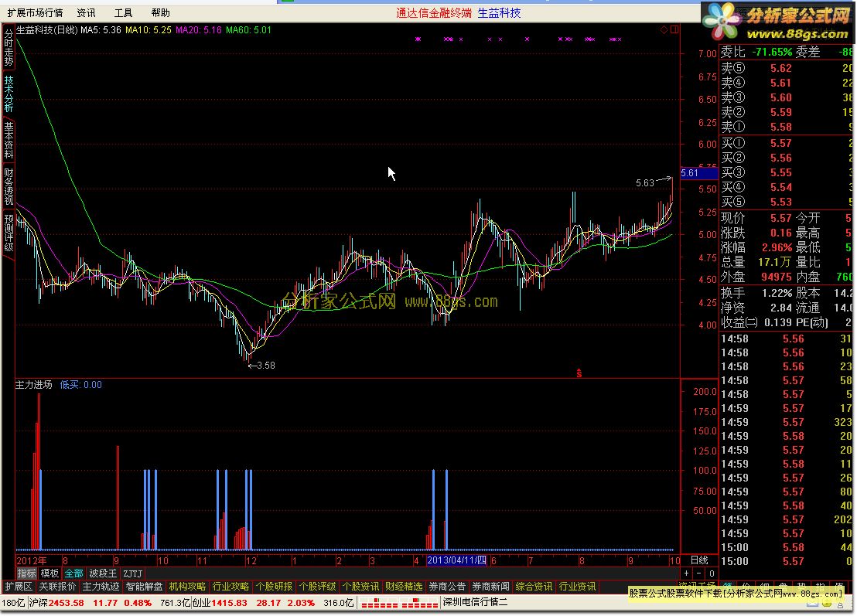Click the 收益(二) 0.139 value

pos(778,323)
